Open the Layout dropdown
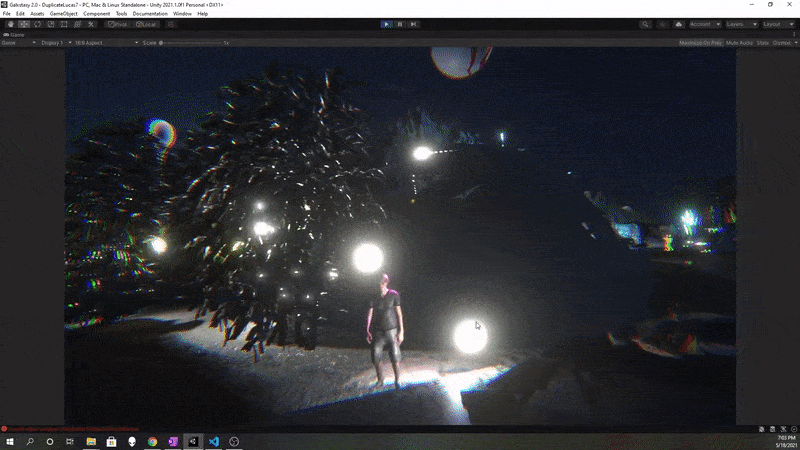Viewport: 800px width, 450px height. click(x=778, y=24)
